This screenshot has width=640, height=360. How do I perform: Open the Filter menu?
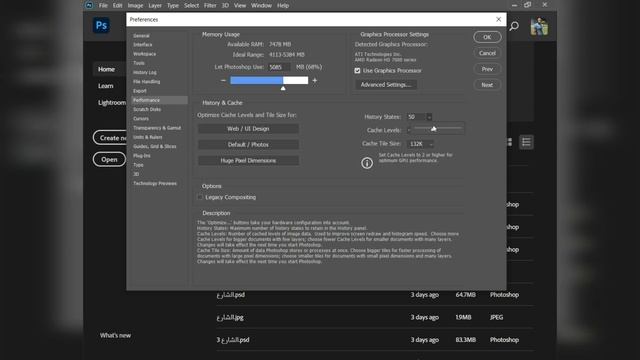[210, 5]
